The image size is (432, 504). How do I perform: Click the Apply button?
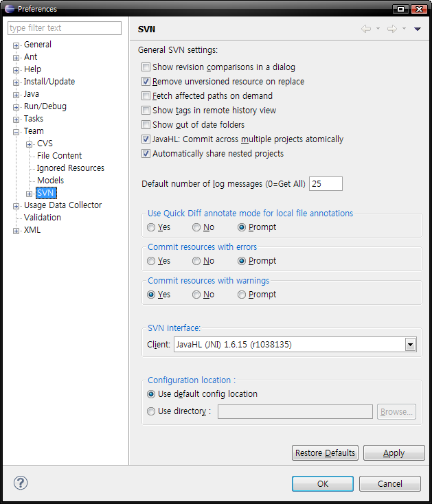pyautogui.click(x=394, y=453)
